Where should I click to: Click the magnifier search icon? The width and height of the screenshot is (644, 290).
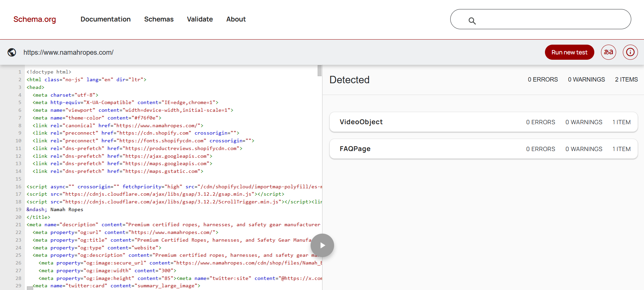(472, 21)
